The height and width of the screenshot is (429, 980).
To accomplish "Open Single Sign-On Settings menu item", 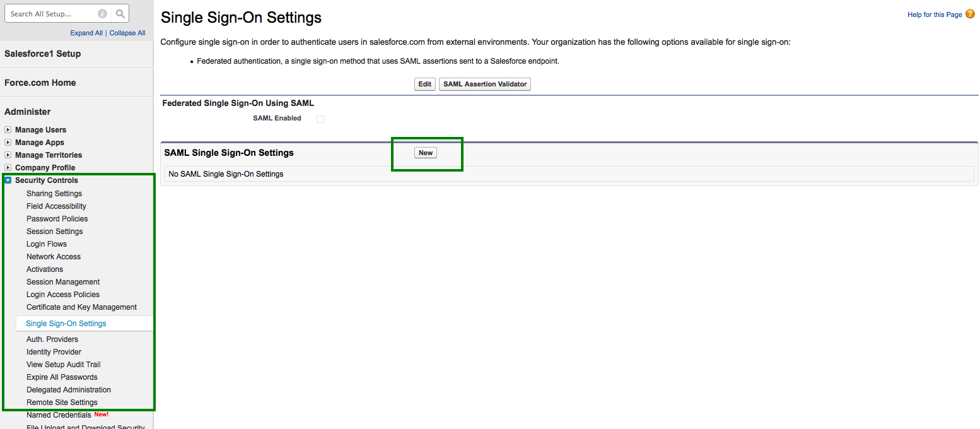I will (66, 324).
